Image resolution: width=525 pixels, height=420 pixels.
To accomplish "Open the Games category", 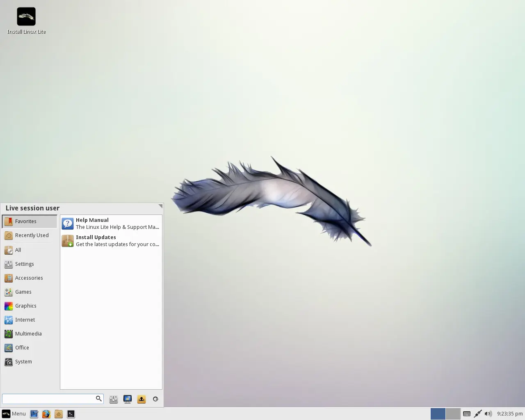I will tap(30, 292).
